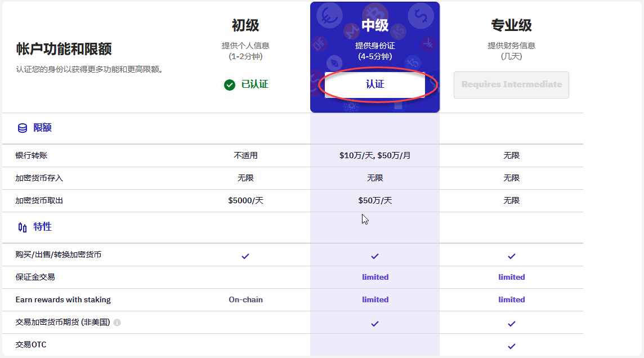The image size is (644, 358).
Task: Select the 初级 tier heading
Action: pos(245,25)
